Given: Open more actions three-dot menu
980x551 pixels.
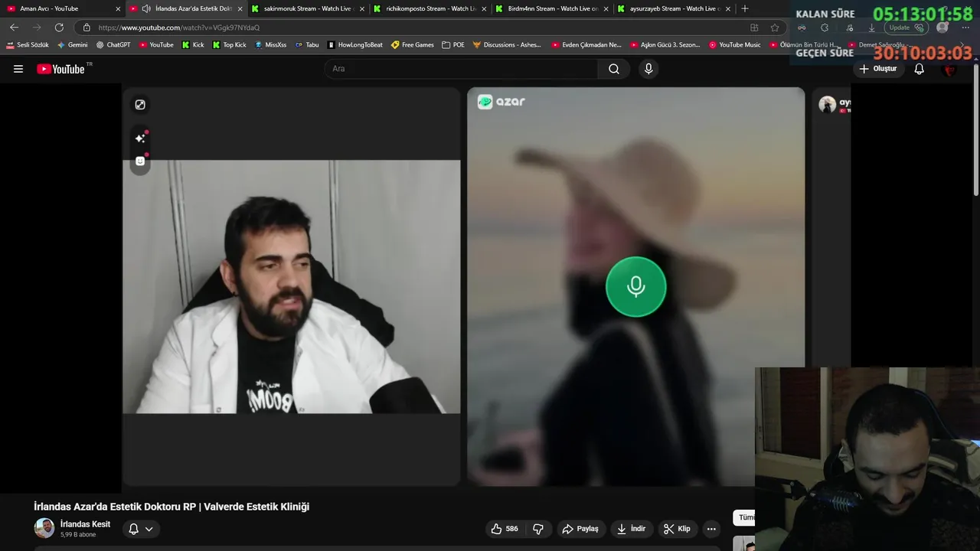Looking at the screenshot, I should [711, 529].
